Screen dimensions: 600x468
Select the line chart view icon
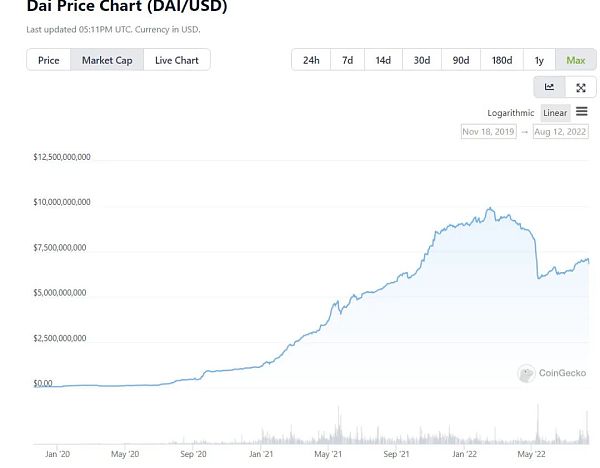coord(549,87)
